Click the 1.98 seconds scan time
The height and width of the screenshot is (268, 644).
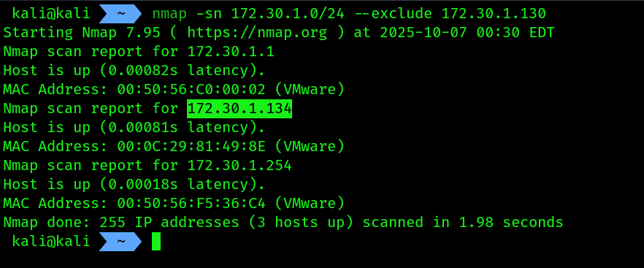coord(511,223)
